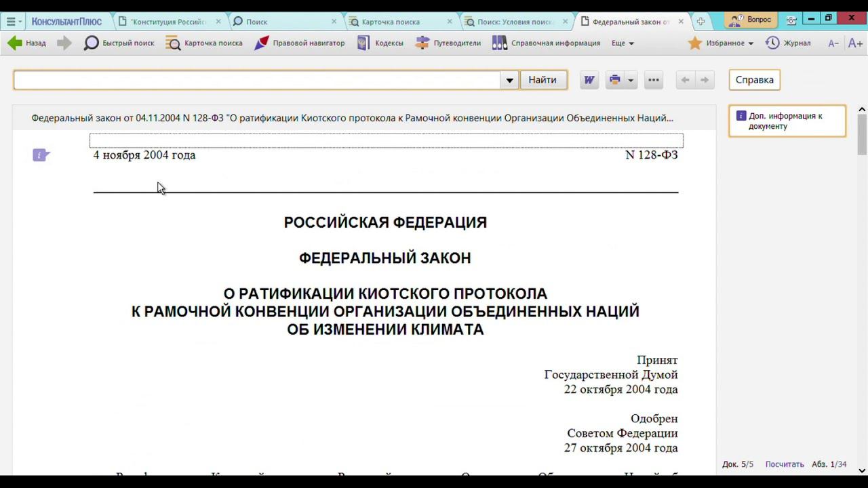
Task: Go back with the green Назад arrow
Action: [x=27, y=43]
